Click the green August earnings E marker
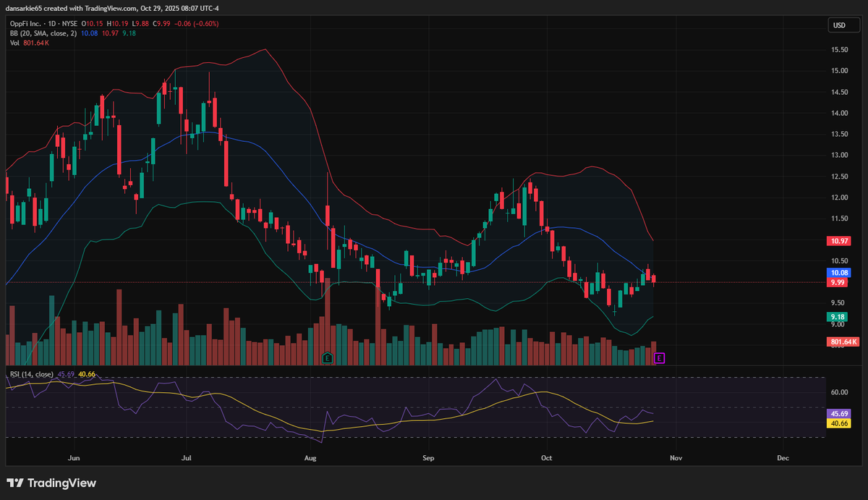This screenshot has width=868, height=500. [x=327, y=358]
